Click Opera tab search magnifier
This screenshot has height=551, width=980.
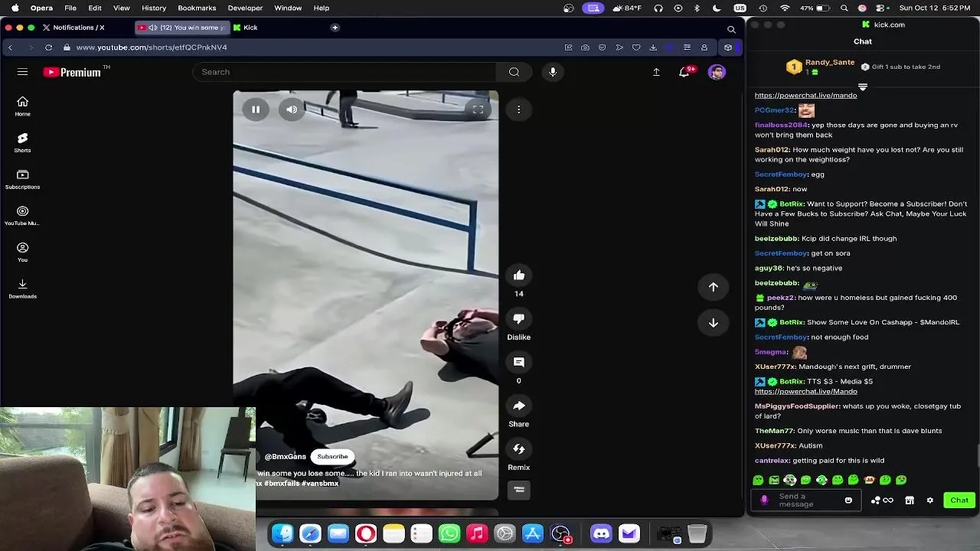pos(731,29)
